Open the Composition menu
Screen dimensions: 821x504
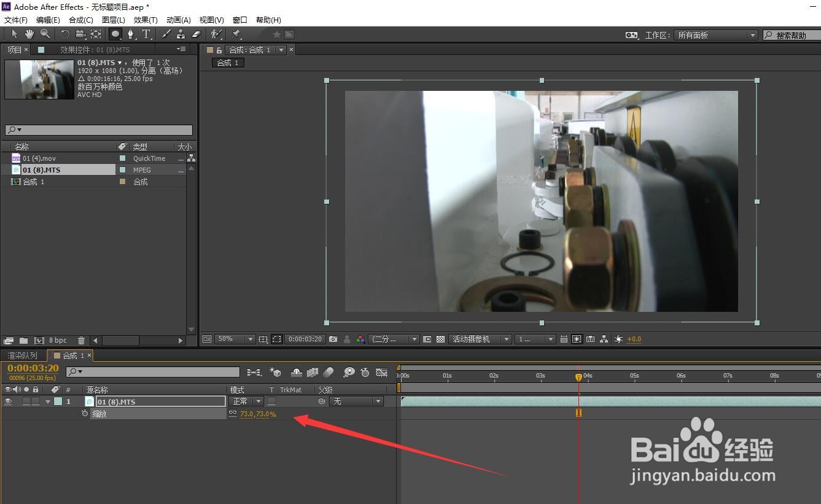click(x=80, y=20)
